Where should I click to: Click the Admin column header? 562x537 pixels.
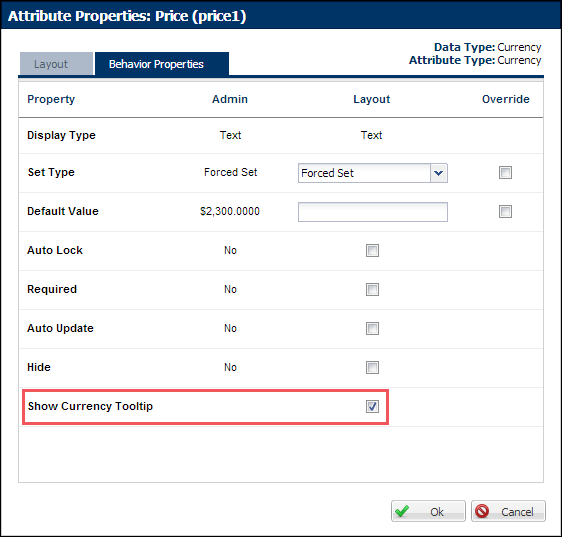click(230, 99)
